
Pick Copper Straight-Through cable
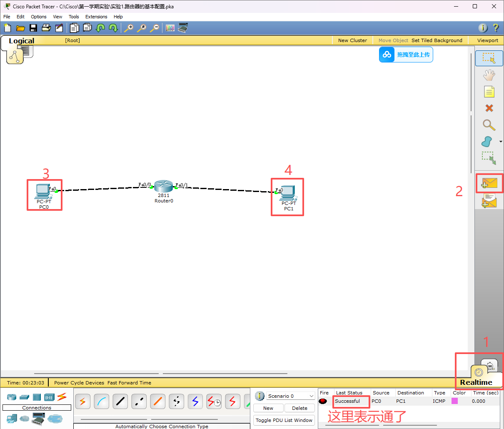click(120, 402)
